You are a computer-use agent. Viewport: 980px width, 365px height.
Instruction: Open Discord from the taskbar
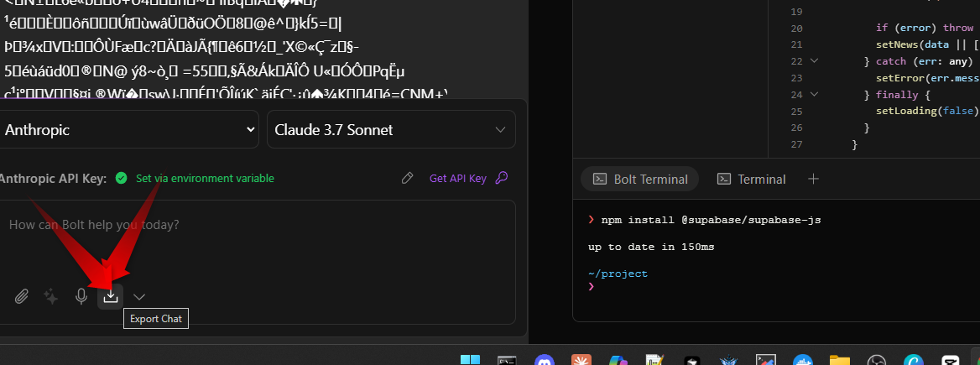click(x=545, y=361)
